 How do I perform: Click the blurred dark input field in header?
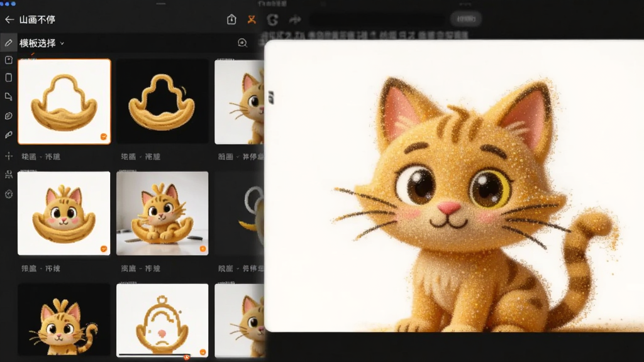click(x=377, y=19)
